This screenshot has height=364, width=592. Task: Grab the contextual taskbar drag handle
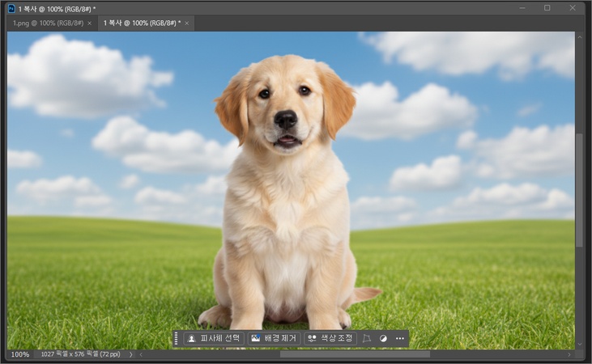176,338
